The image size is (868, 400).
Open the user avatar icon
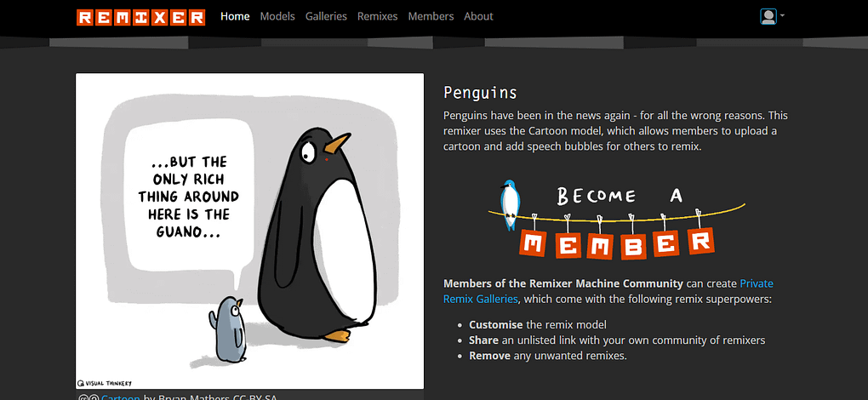click(x=768, y=16)
